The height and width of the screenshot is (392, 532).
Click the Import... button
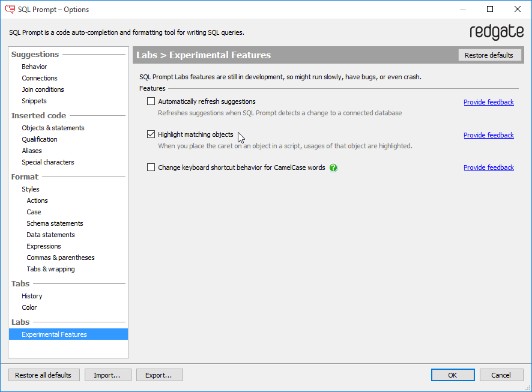[107, 375]
